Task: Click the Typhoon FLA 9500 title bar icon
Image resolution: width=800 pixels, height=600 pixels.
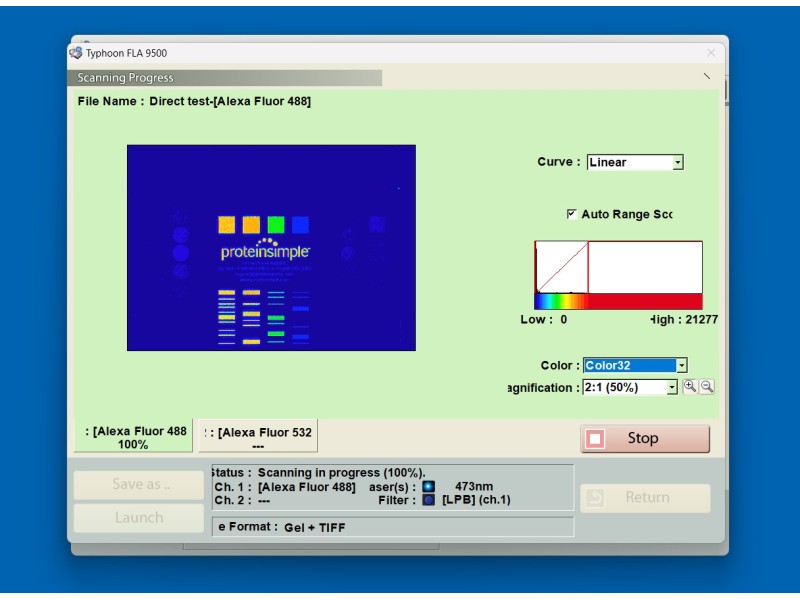Action: tap(76, 53)
